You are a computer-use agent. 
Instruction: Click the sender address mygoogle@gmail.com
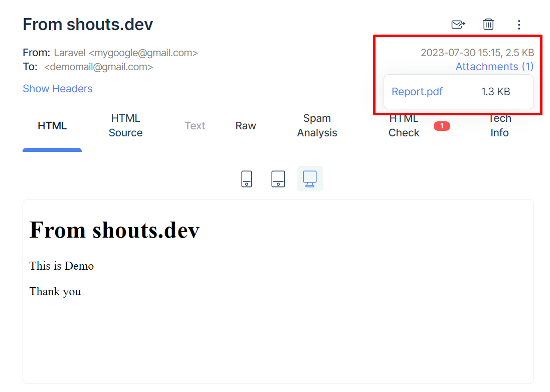143,53
